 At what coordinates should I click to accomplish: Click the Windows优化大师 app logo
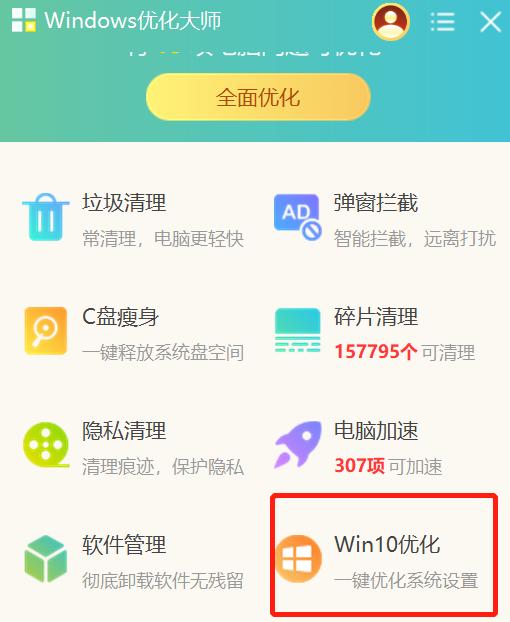pyautogui.click(x=24, y=20)
